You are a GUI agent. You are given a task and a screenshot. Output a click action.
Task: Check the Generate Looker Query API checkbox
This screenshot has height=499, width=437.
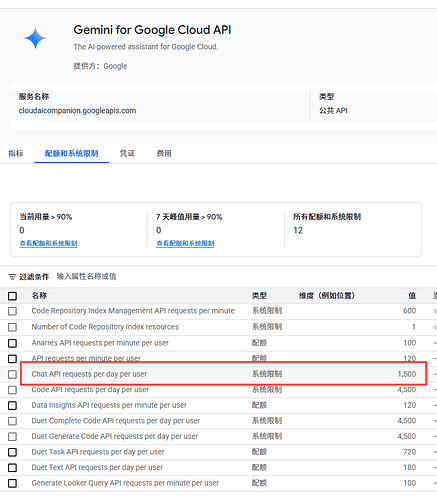click(x=12, y=483)
